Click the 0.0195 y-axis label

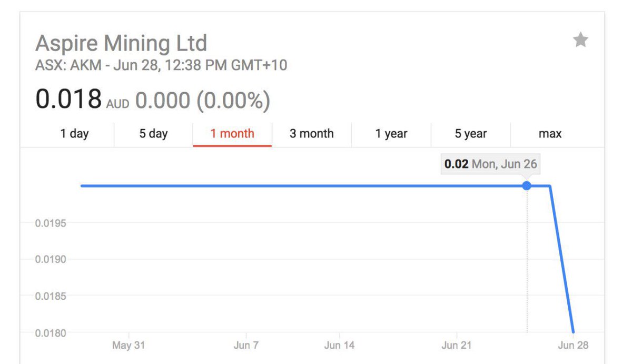click(51, 223)
